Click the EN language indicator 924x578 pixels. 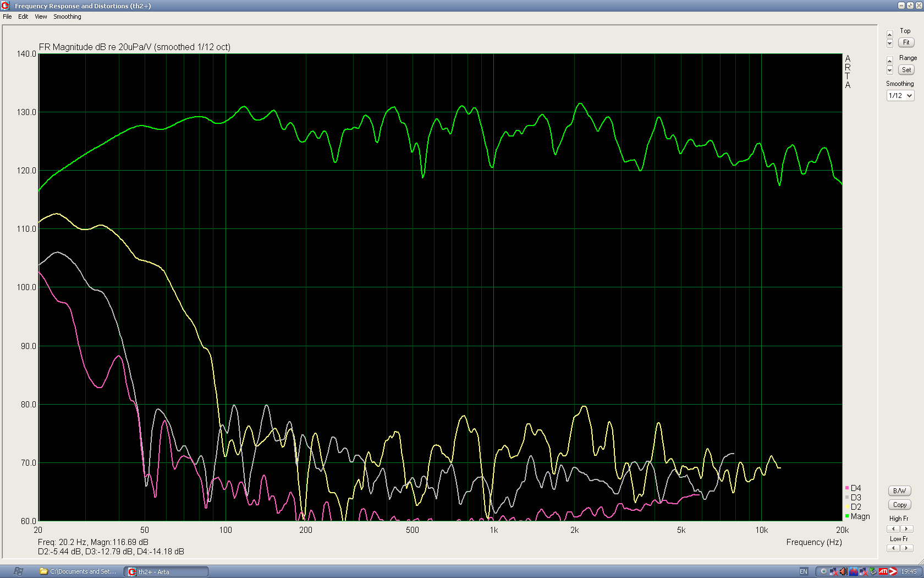tap(804, 571)
